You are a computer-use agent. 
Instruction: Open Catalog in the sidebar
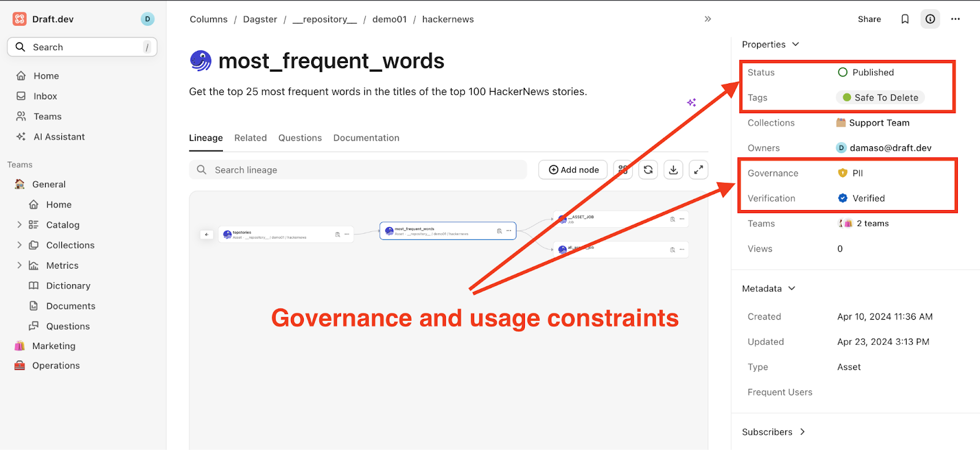point(62,225)
